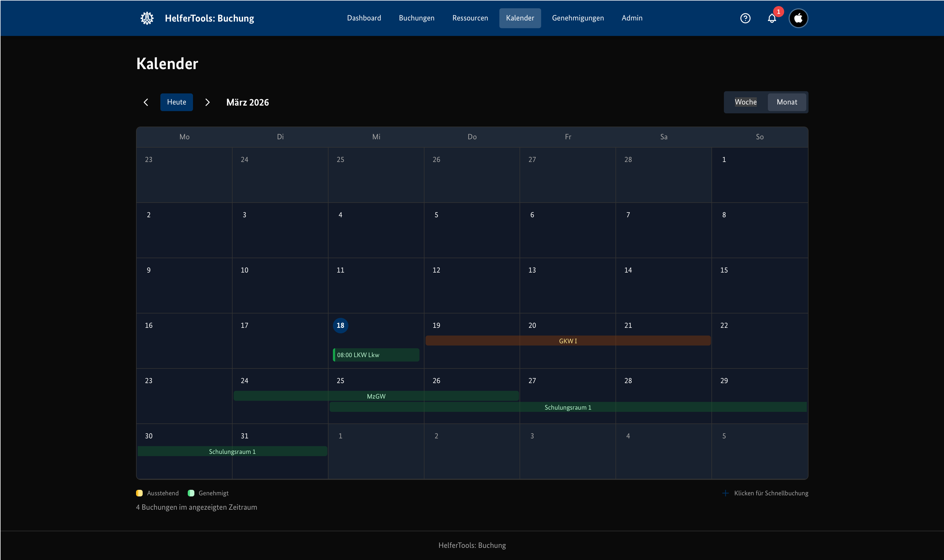Click the plus icon for Schnellbuchung
The width and height of the screenshot is (944, 560).
[x=725, y=493]
